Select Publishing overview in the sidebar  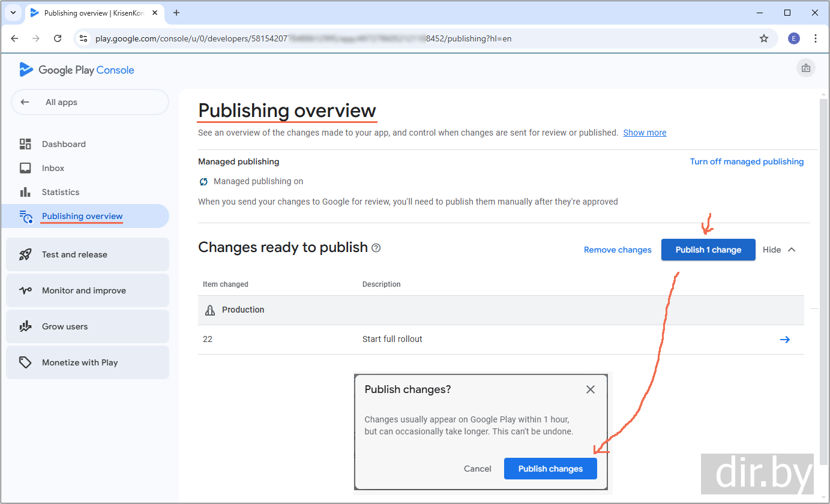tap(82, 216)
